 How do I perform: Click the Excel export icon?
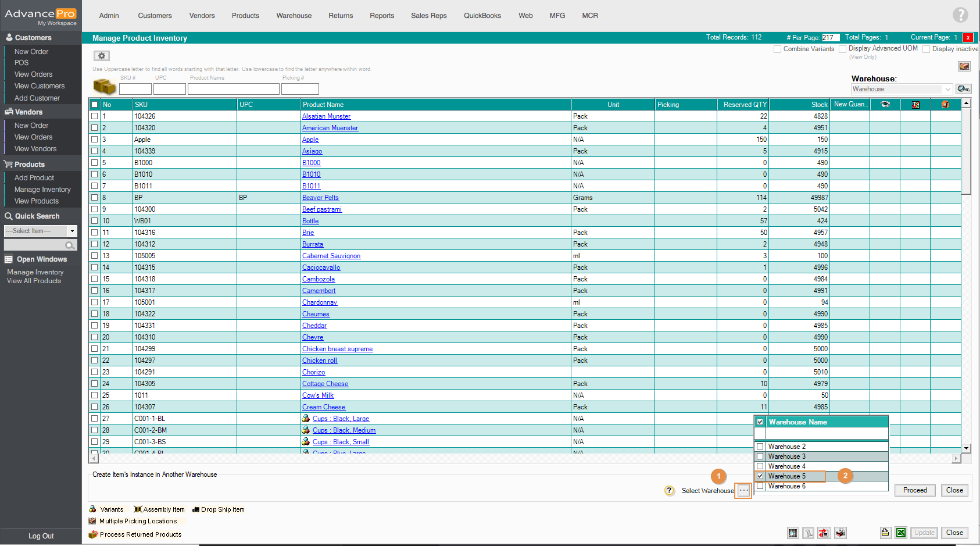(x=900, y=533)
